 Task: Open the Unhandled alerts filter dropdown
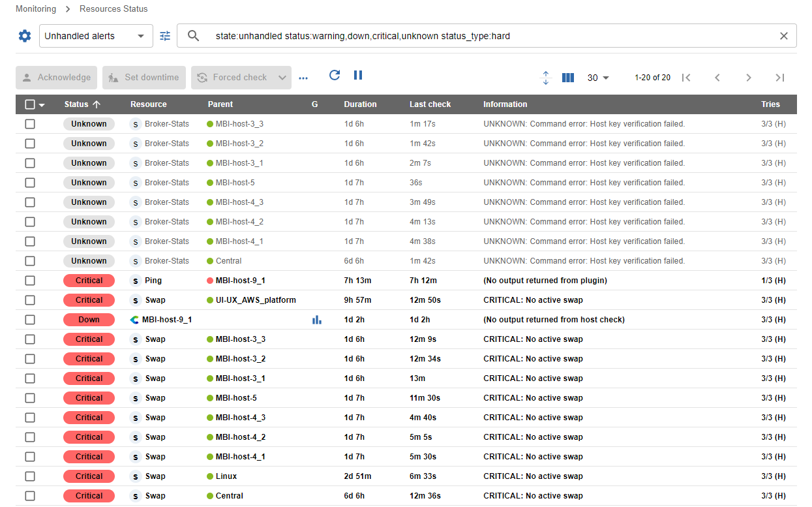point(96,36)
